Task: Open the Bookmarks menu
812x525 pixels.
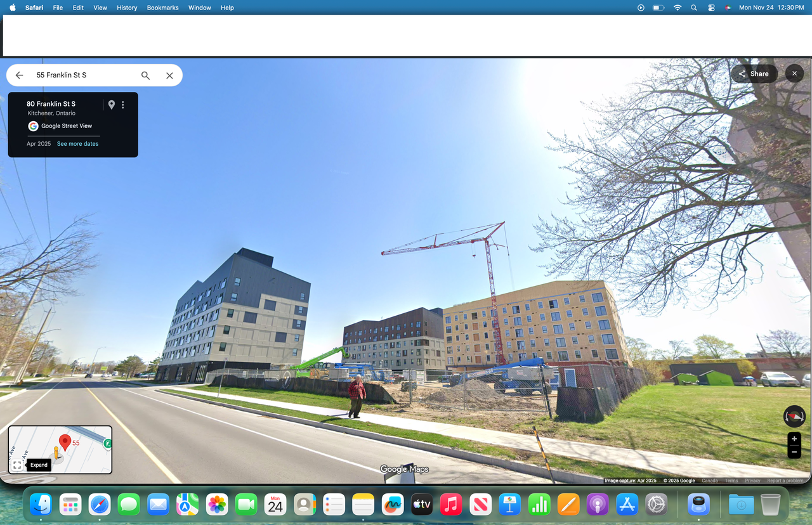Action: click(x=162, y=8)
